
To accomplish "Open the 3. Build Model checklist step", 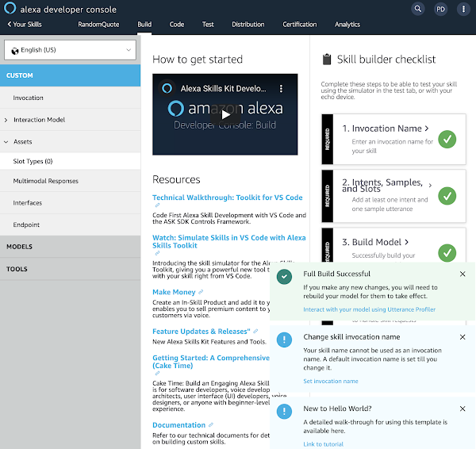I will pyautogui.click(x=375, y=242).
